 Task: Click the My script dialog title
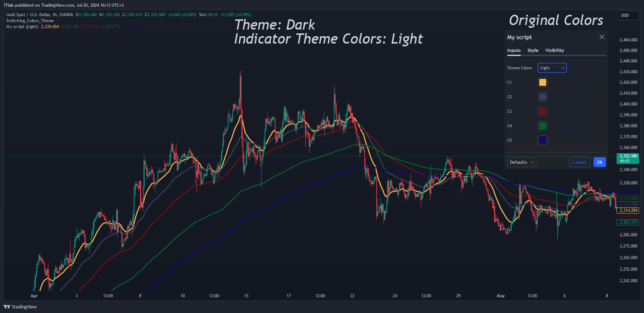point(519,37)
